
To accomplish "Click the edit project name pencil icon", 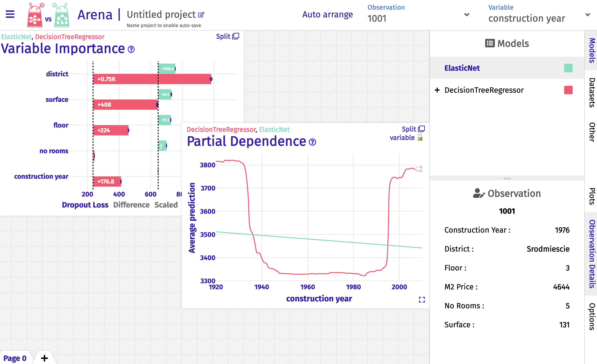I will pos(201,15).
